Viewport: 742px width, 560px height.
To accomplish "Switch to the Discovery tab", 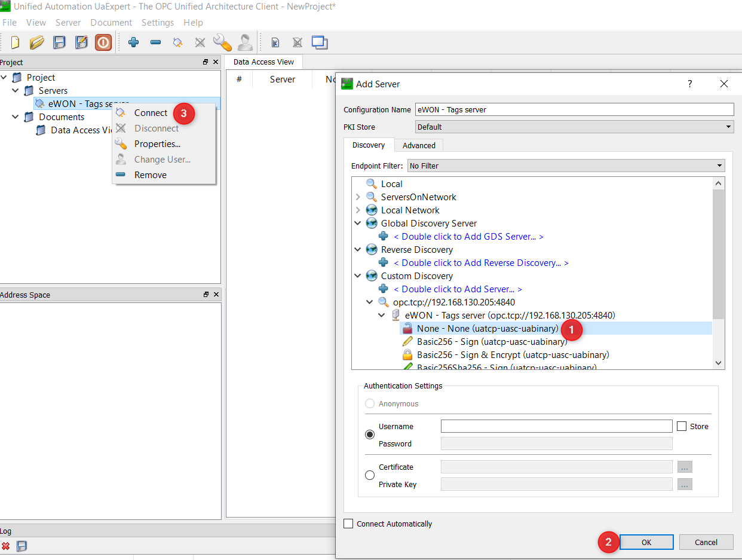I will tap(369, 145).
